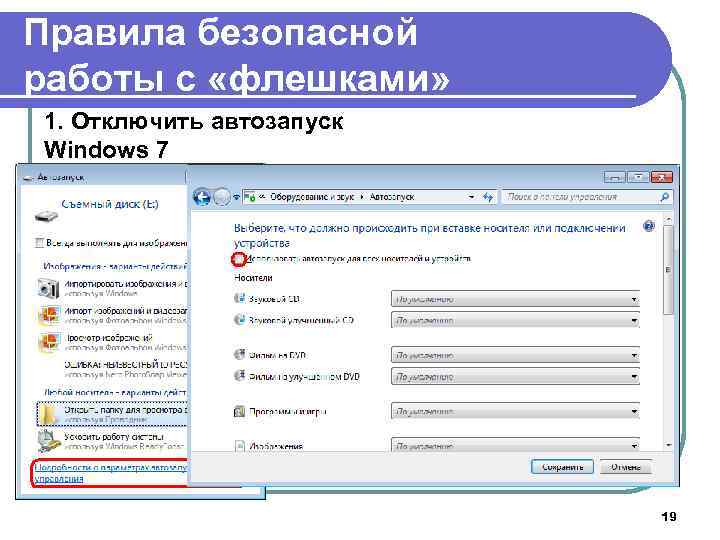Select 'Импортировать изображения' using Windows option
The image size is (720, 540).
tap(112, 288)
